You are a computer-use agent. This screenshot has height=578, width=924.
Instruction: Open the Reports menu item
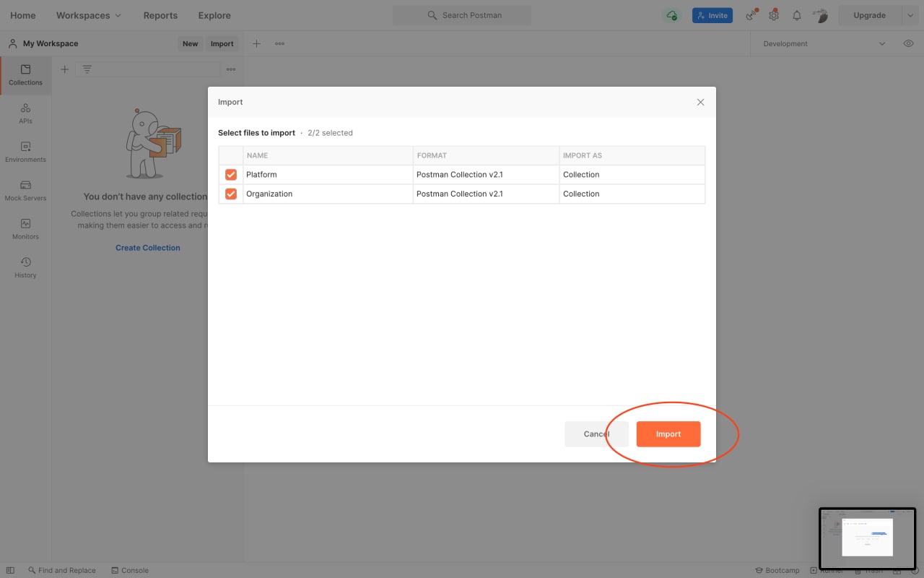click(160, 15)
